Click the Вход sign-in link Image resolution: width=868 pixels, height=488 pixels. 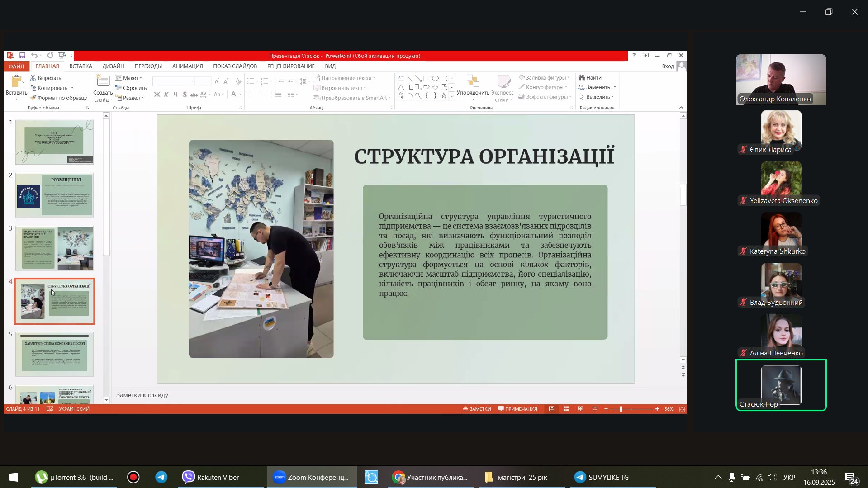pos(668,66)
